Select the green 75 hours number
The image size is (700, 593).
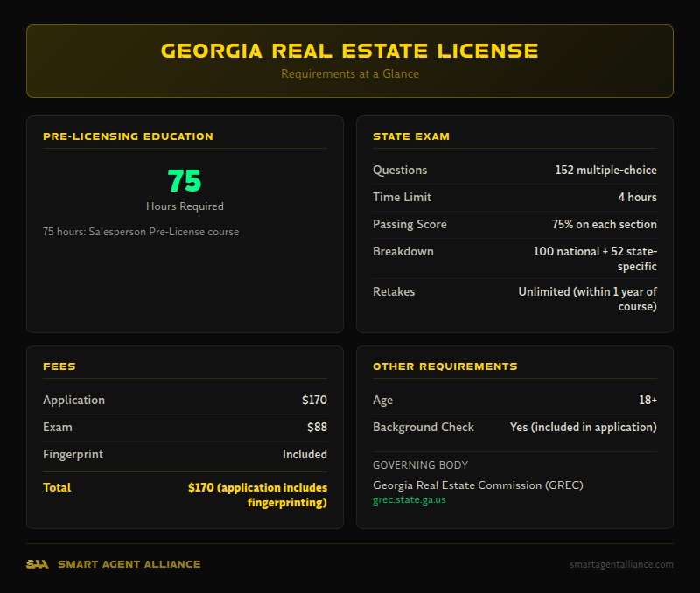[x=185, y=182]
